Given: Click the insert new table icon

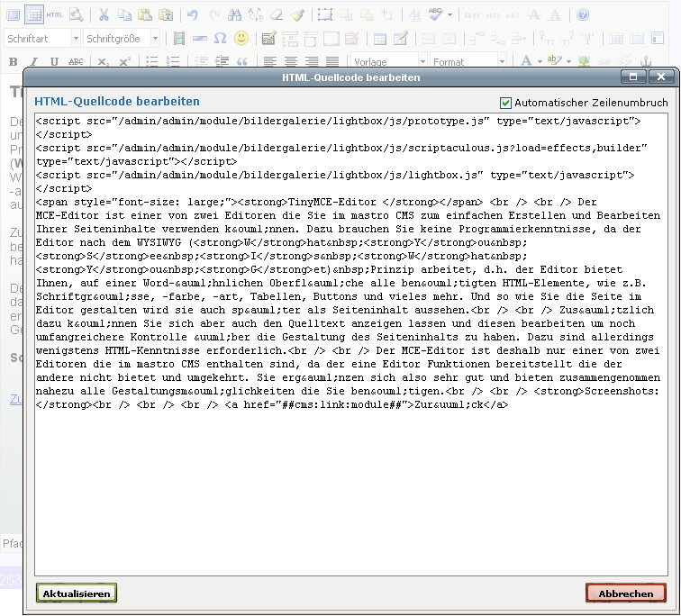Looking at the screenshot, I should tap(379, 39).
